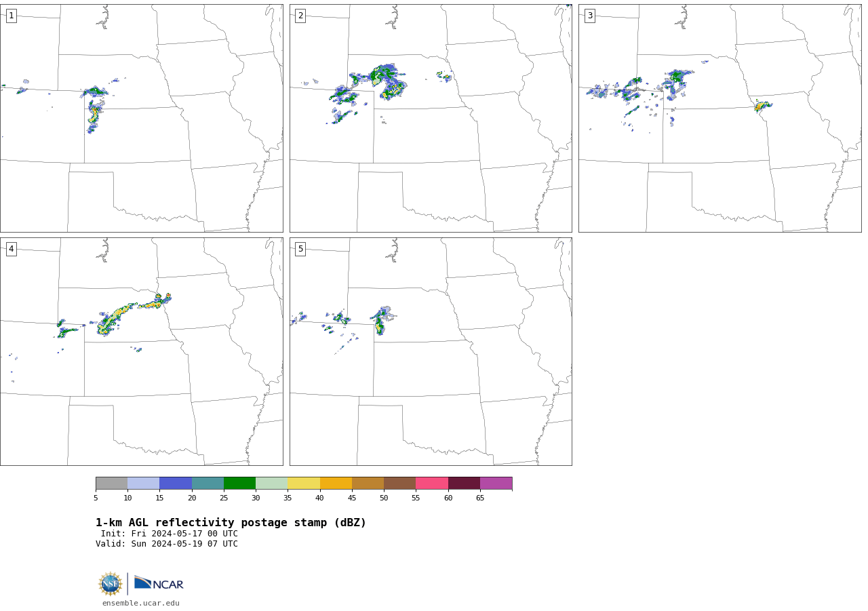This screenshot has height=611, width=868.
Task: Click the number label on panel 5
Action: tap(300, 249)
